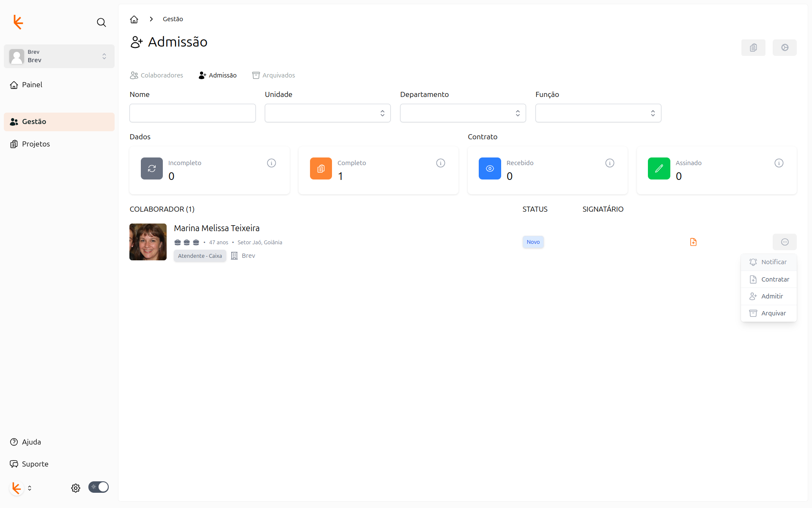
Task: Open settings gear in sidebar footer
Action: coord(76,488)
